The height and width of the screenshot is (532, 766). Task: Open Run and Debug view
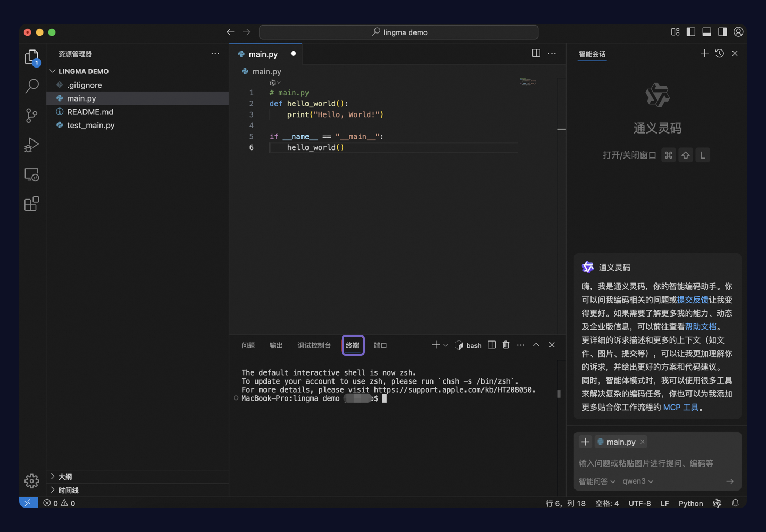click(32, 145)
